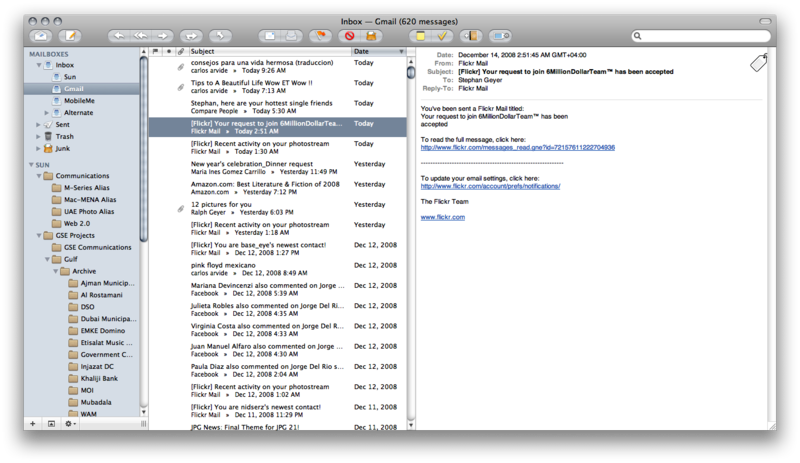Select Tips to A Beautiful Life message

click(x=278, y=86)
